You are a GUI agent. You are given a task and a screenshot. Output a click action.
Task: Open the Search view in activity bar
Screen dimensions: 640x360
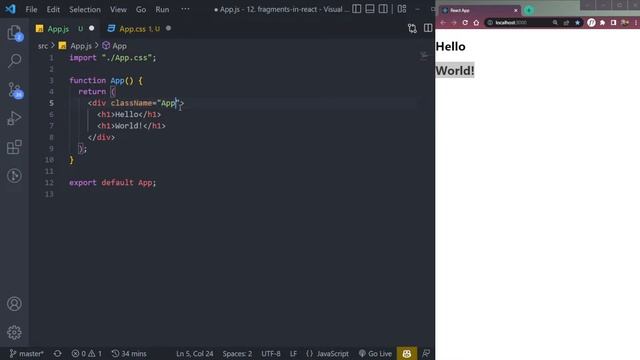pyautogui.click(x=14, y=61)
